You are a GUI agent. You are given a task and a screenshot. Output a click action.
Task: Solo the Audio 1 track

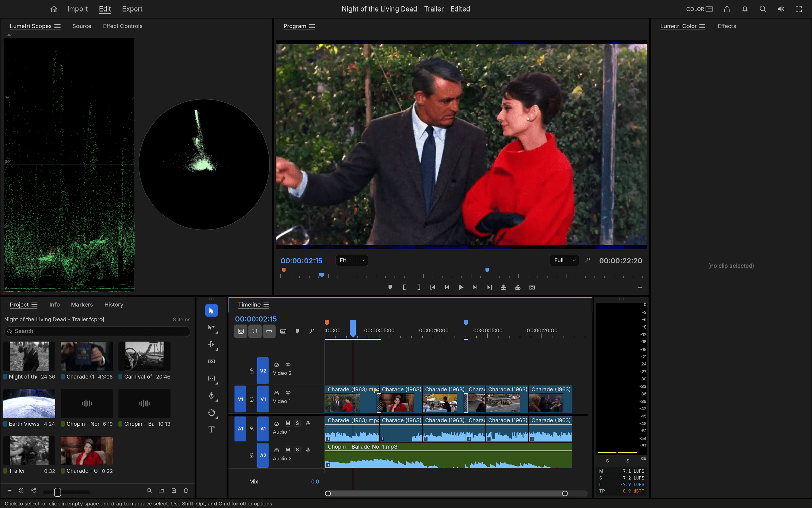pyautogui.click(x=297, y=423)
